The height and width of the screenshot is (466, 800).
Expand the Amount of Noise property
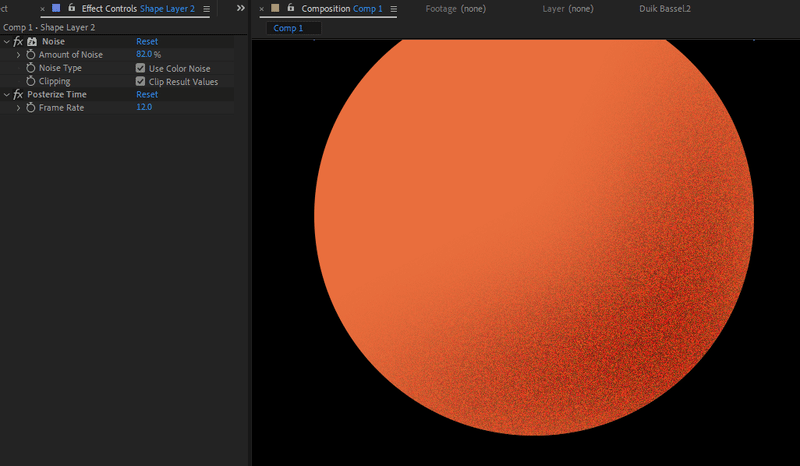pos(18,55)
